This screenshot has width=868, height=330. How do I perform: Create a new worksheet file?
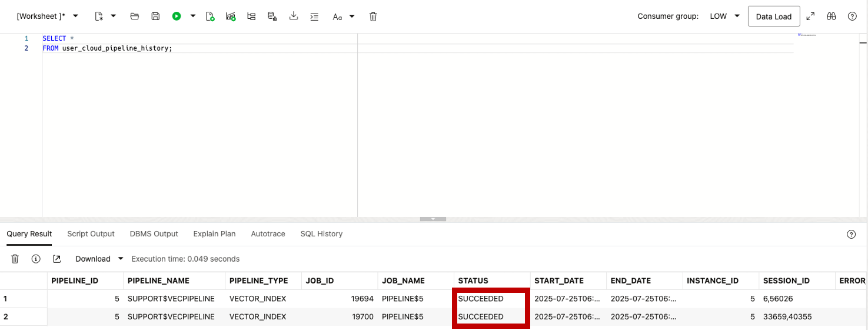(x=99, y=16)
